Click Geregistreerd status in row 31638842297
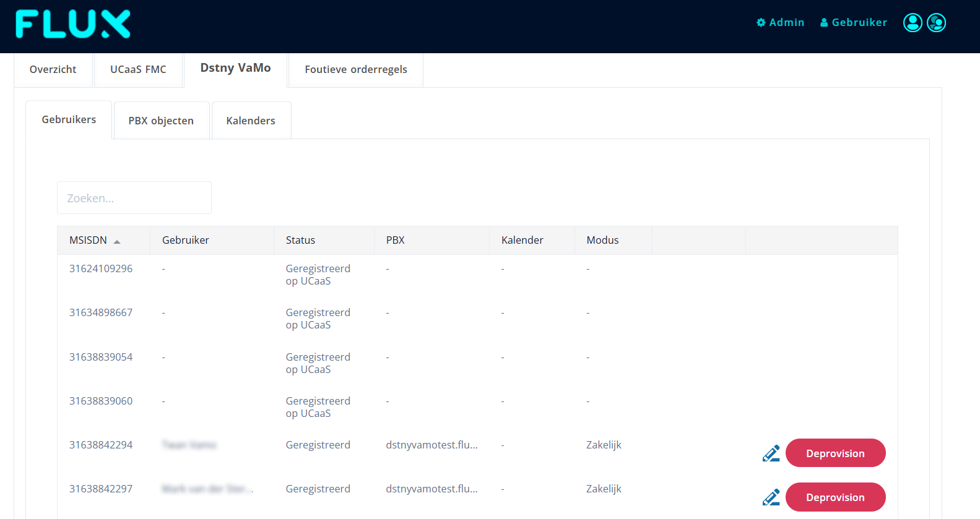Viewport: 980px width, 519px height. (318, 489)
